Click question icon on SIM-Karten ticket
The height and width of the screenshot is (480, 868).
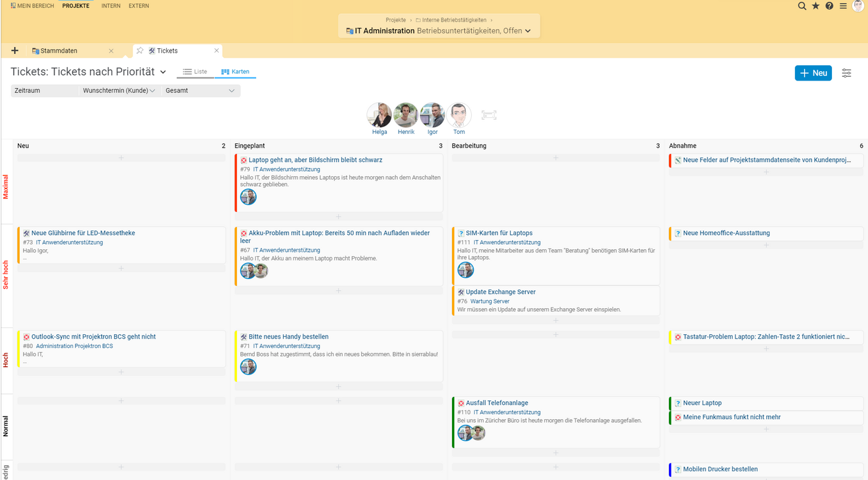(x=461, y=233)
